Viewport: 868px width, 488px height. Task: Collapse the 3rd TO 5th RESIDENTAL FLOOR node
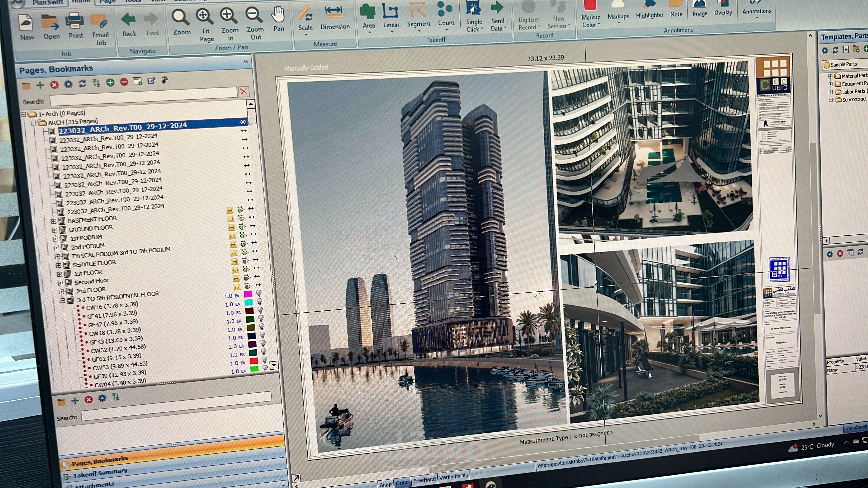coord(62,300)
